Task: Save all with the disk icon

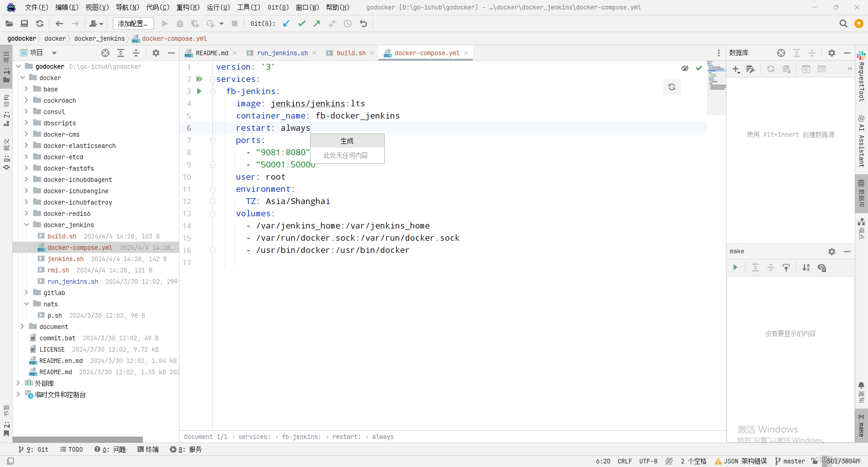Action: (x=25, y=24)
